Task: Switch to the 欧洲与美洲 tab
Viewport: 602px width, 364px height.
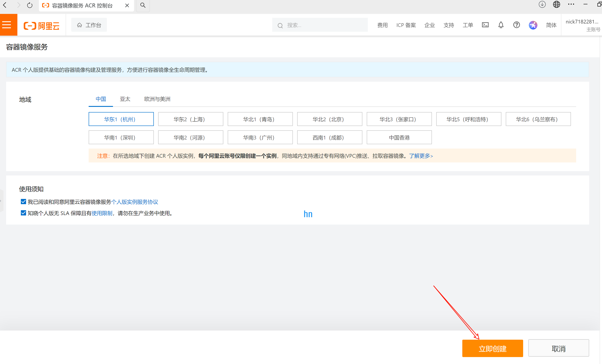Action: click(x=157, y=99)
